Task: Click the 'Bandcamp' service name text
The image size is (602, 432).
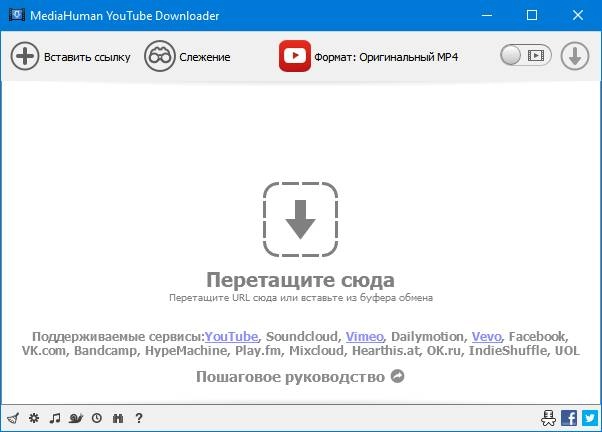Action: 105,351
